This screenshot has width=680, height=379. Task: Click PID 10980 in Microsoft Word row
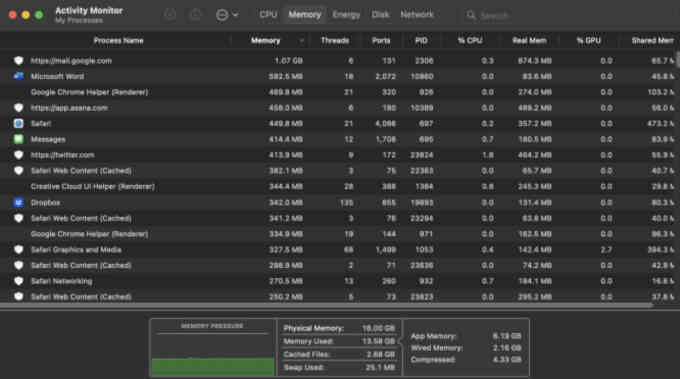[422, 76]
